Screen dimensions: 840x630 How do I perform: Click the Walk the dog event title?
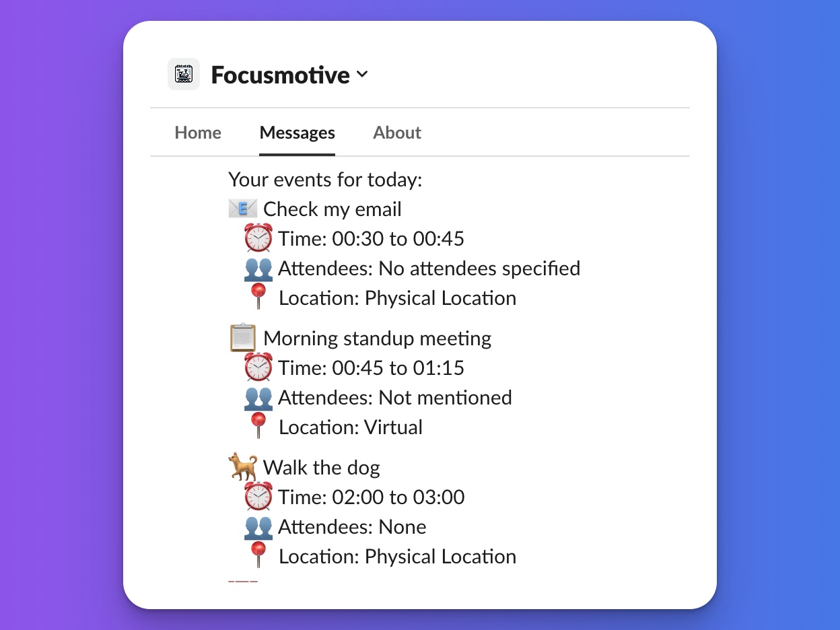point(322,467)
